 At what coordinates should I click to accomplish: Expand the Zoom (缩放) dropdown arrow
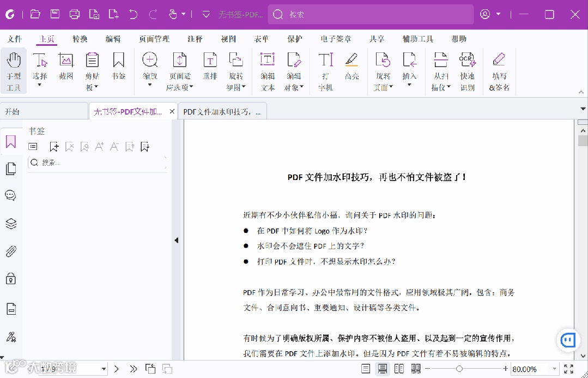150,85
